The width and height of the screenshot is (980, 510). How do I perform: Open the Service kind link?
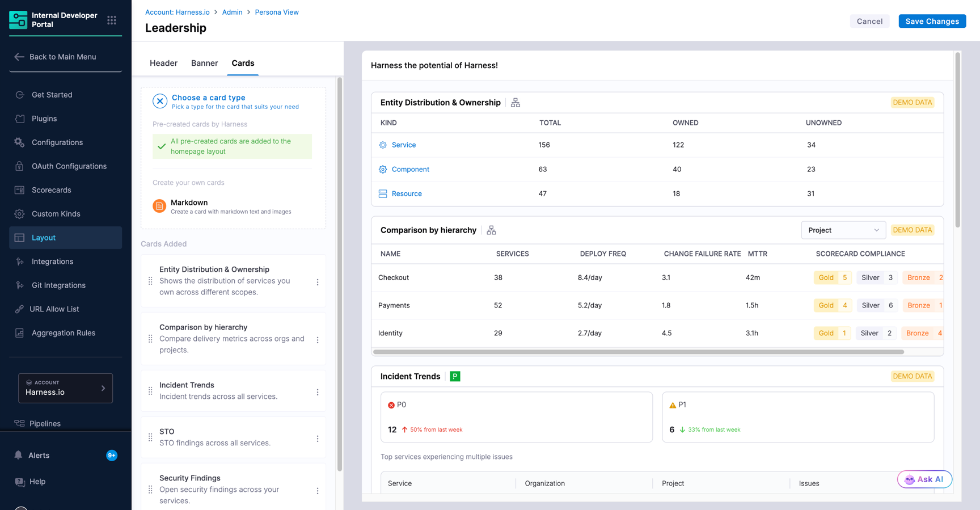(x=404, y=145)
